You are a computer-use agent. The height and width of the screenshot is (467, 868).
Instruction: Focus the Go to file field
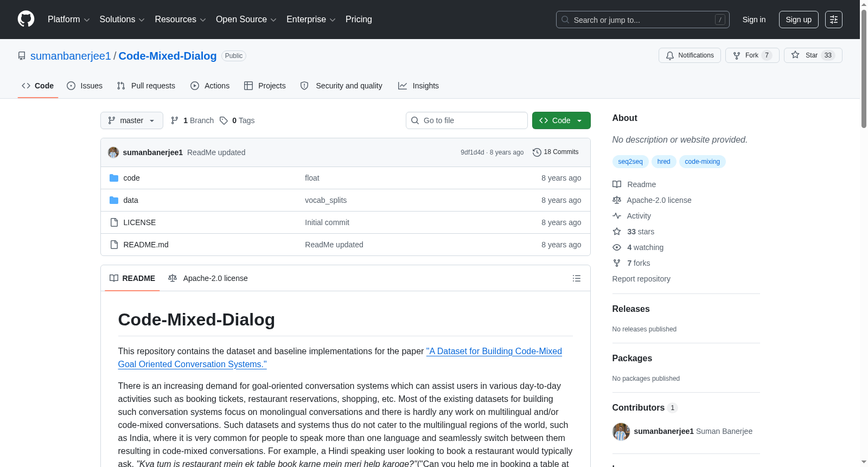[x=467, y=120]
